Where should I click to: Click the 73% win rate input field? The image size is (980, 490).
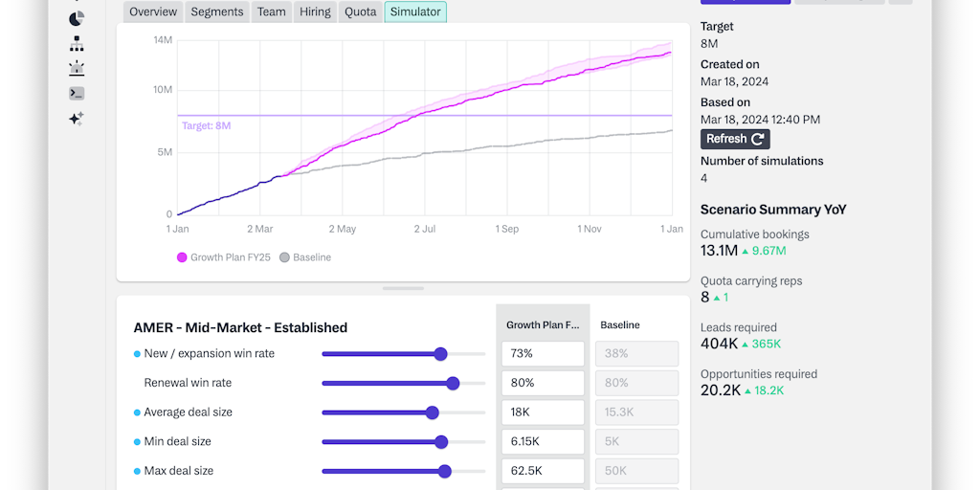coord(543,354)
